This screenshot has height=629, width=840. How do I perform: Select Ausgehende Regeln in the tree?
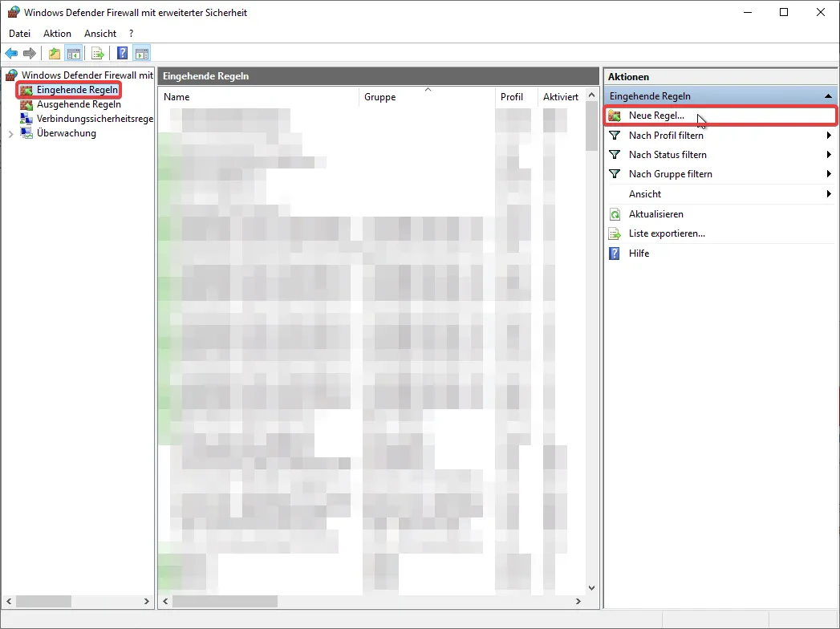tap(79, 104)
